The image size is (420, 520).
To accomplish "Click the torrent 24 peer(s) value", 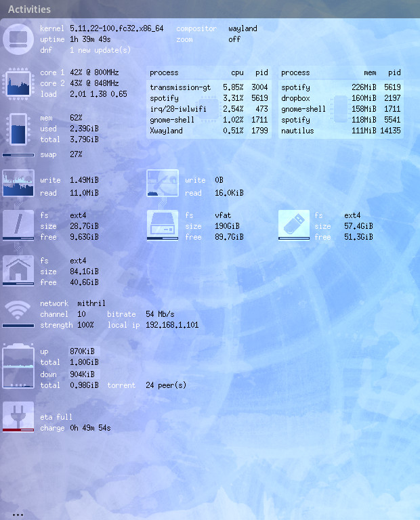I will click(166, 385).
